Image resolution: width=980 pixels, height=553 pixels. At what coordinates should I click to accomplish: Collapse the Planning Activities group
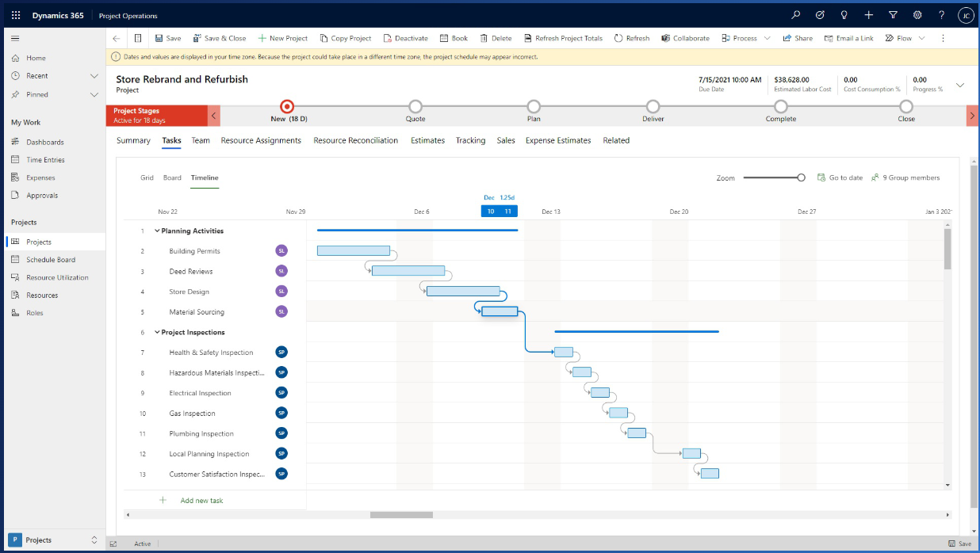[x=157, y=231]
